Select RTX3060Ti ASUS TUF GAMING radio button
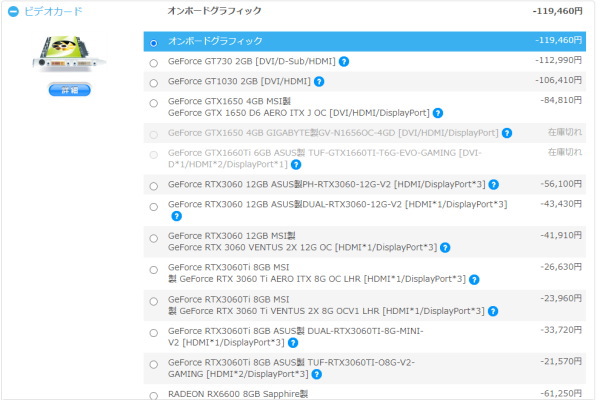The width and height of the screenshot is (600, 400). click(x=154, y=364)
